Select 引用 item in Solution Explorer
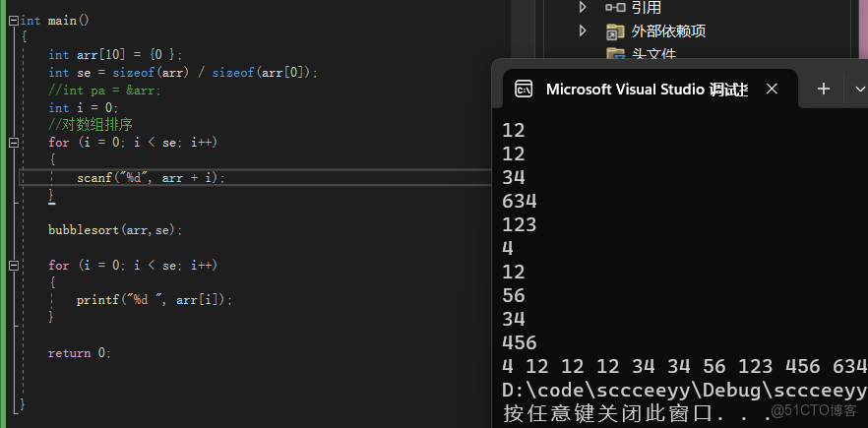This screenshot has width=868, height=428. tap(647, 7)
